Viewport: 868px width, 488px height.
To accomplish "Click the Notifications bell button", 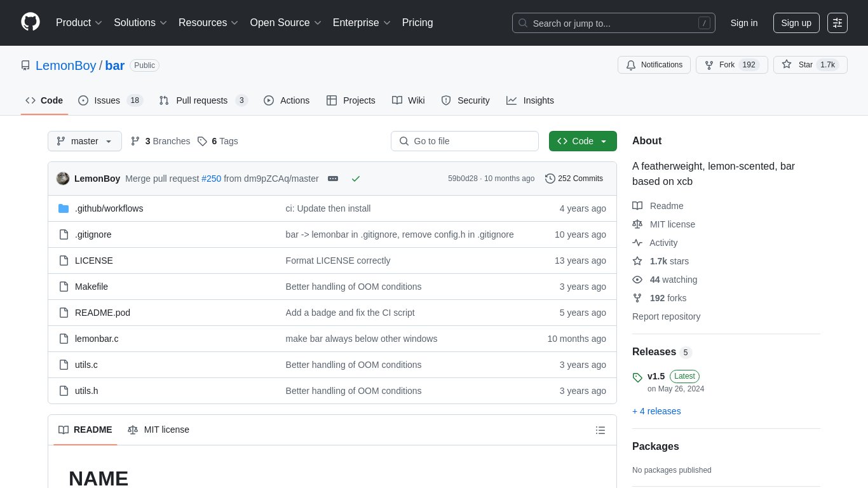I will (x=654, y=65).
